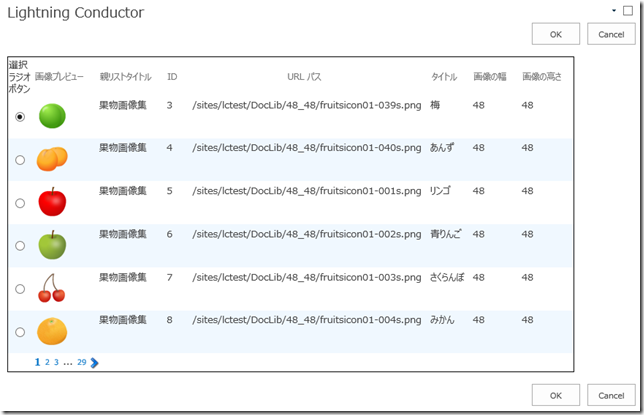Choose the みかん row radio button
The height and width of the screenshot is (415, 644).
click(x=20, y=332)
